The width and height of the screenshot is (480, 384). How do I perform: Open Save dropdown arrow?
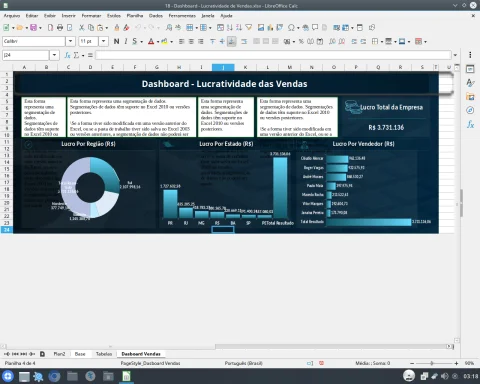tap(40, 28)
